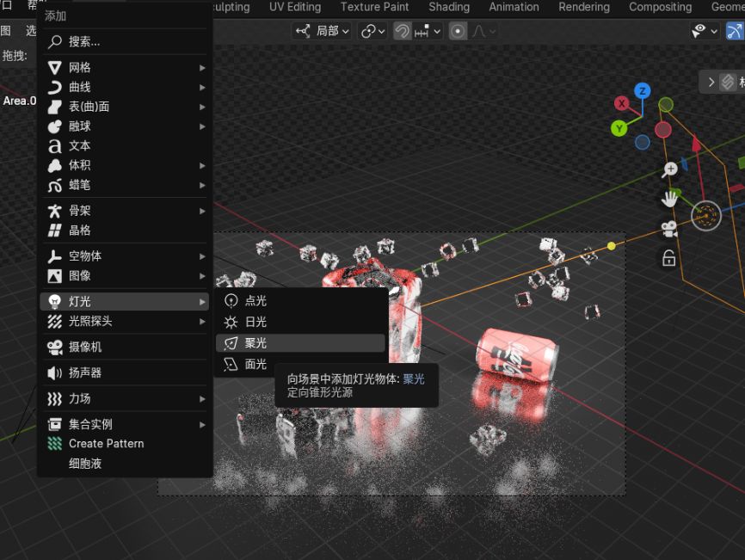Screen dimensions: 745x560
Task: Toggle camera view with the camera icon
Action: (669, 229)
